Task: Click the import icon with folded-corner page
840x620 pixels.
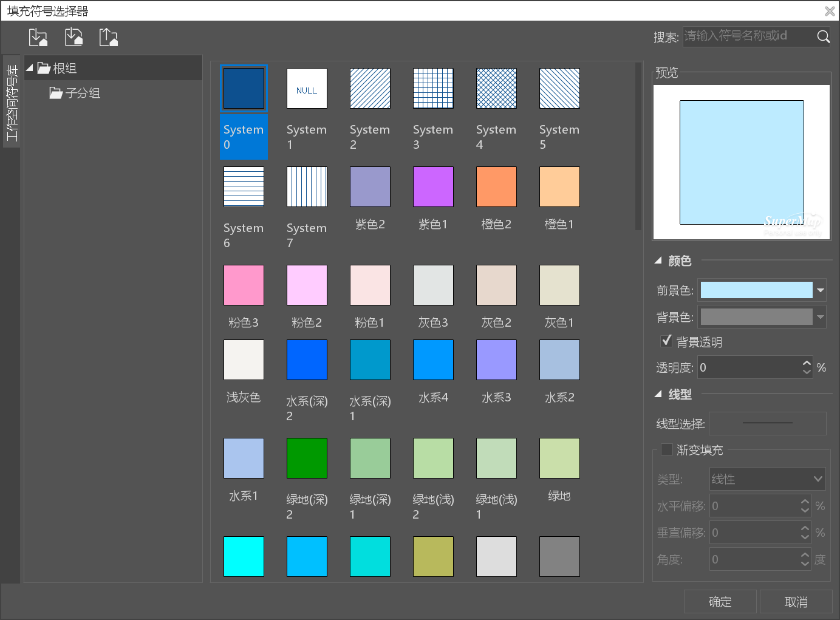Action: [73, 38]
